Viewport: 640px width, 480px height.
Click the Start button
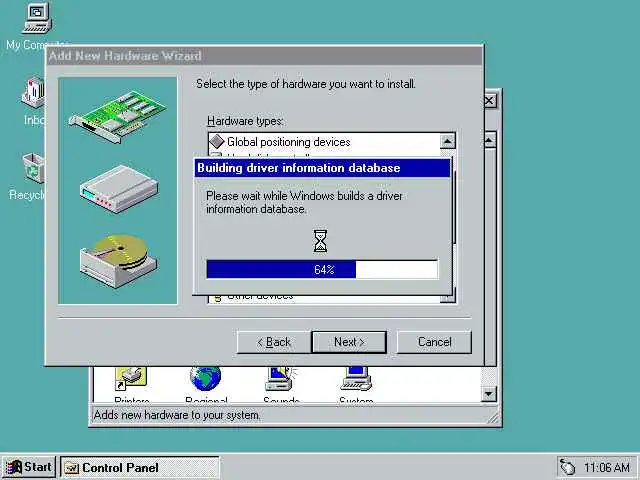tap(29, 467)
